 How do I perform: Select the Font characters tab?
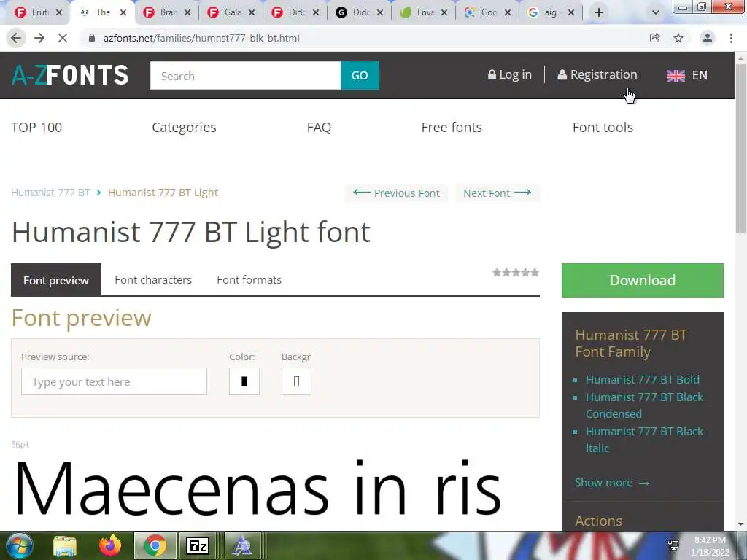153,279
